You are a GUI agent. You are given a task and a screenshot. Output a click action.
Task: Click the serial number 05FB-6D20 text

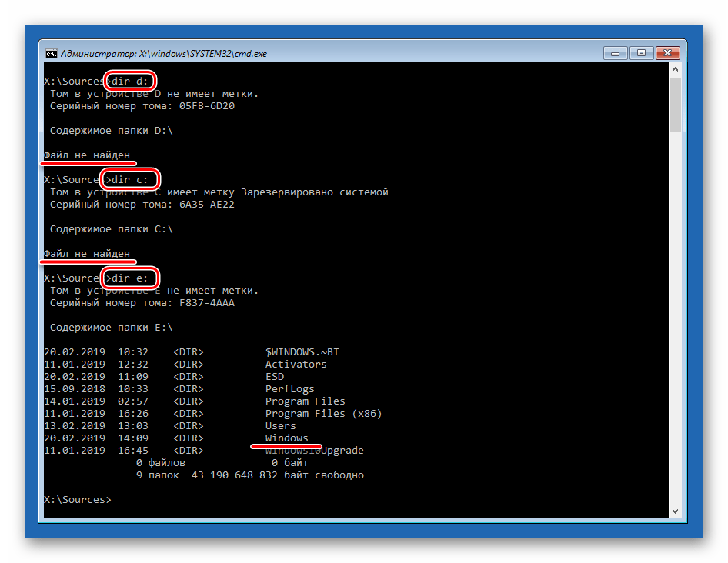click(206, 106)
